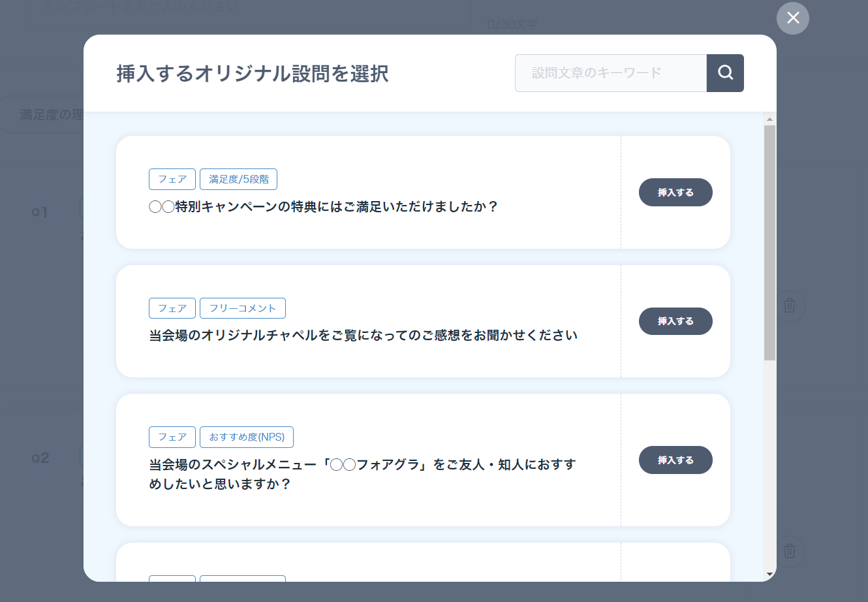Click the 満足度/5段階 tag
Viewport: 868px width, 602px height.
(x=239, y=179)
